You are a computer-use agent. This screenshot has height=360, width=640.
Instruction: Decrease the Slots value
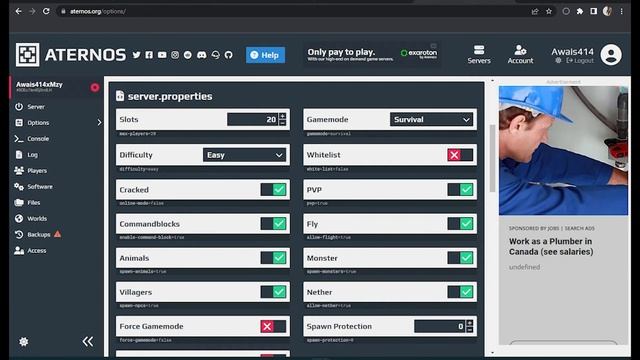coord(282,122)
